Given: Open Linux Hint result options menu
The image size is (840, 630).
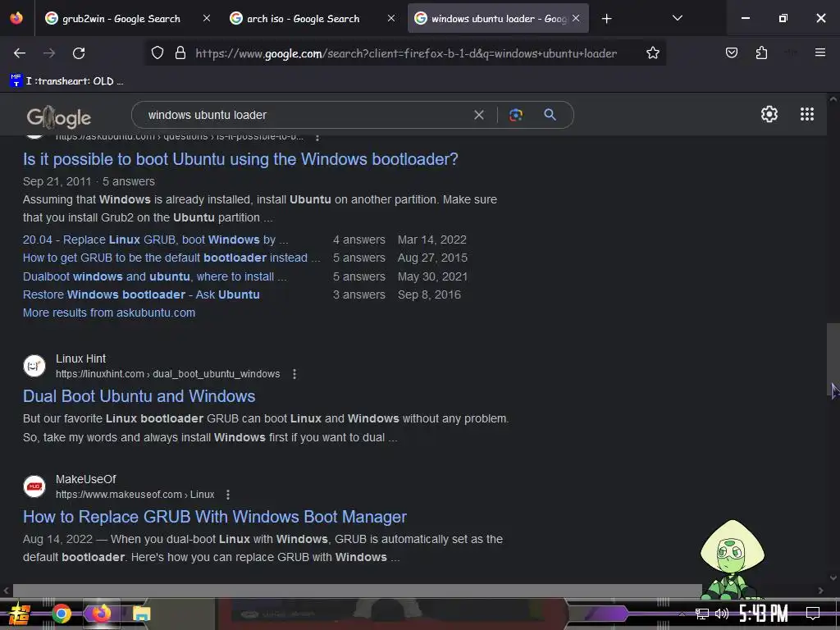Looking at the screenshot, I should pos(294,374).
